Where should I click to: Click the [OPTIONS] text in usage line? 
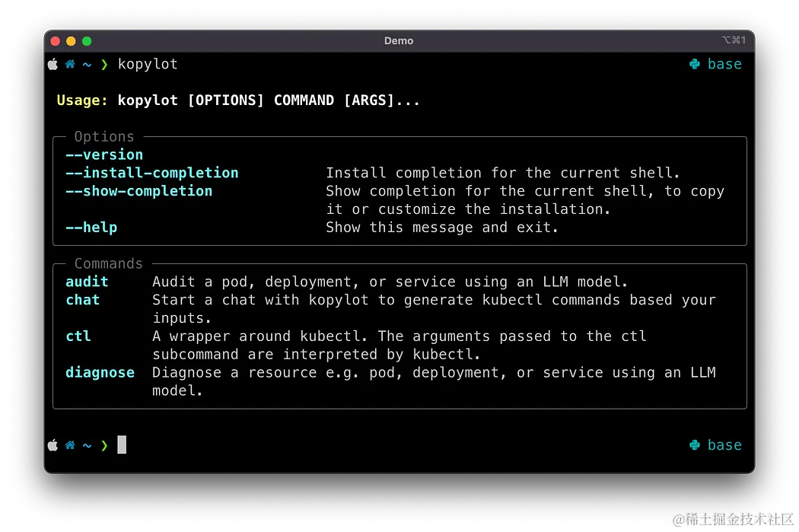coord(226,100)
